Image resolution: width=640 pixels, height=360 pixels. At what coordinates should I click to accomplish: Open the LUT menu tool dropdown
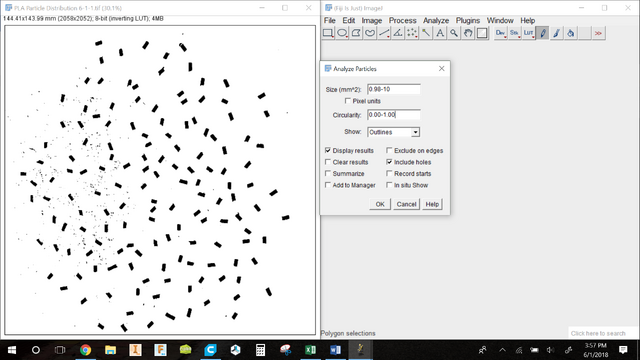tap(529, 33)
